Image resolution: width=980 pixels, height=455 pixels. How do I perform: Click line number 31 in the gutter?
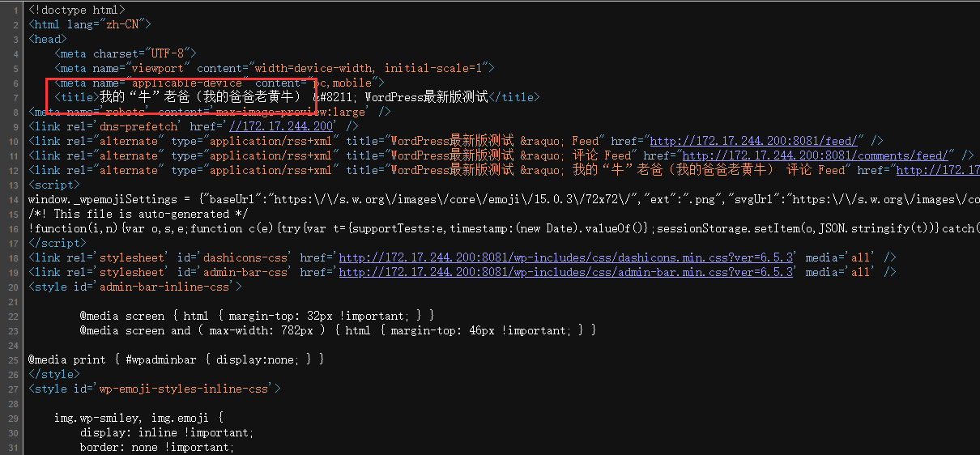14,447
